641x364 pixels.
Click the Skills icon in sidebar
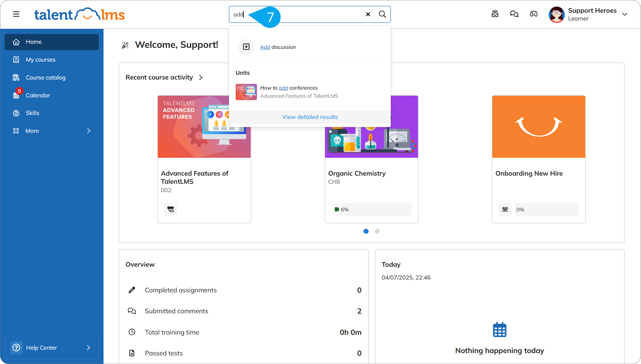[x=16, y=113]
